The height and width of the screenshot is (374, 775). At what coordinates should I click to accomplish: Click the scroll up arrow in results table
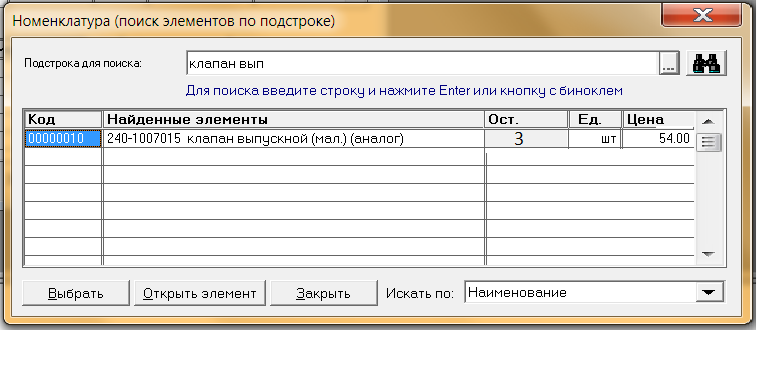tap(708, 121)
